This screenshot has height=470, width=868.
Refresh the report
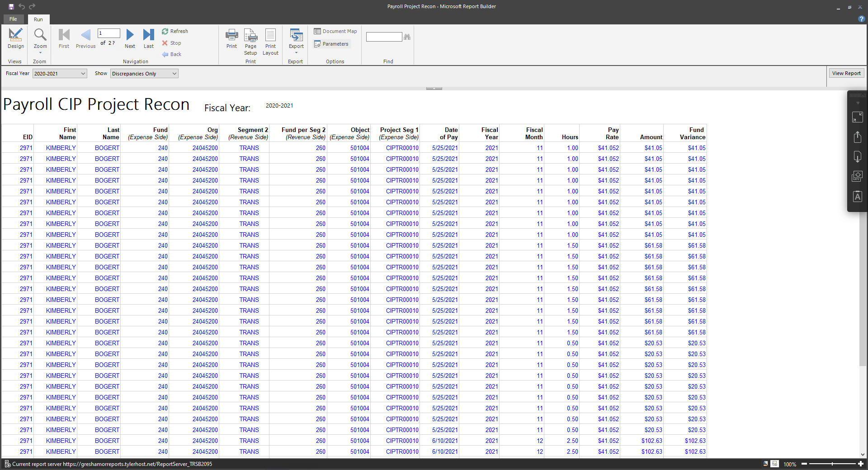coord(175,31)
